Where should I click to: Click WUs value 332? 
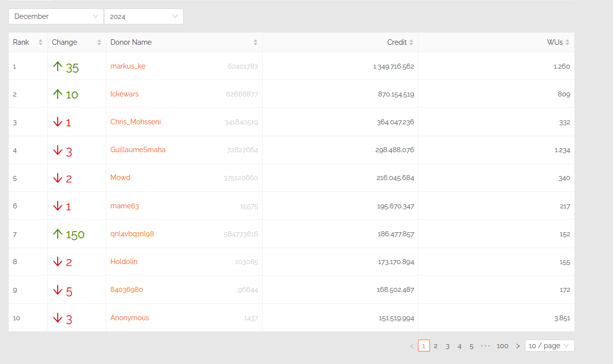565,122
